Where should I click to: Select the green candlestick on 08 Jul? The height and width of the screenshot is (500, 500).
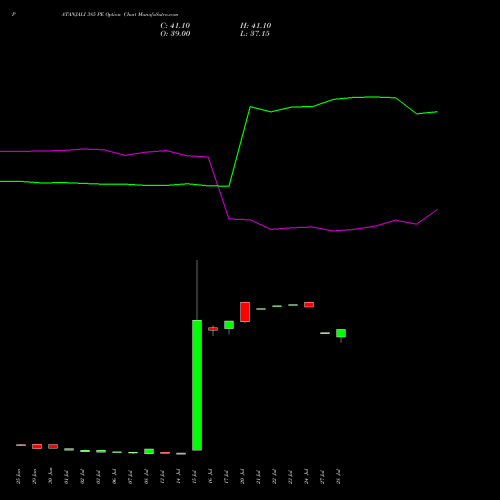(149, 451)
